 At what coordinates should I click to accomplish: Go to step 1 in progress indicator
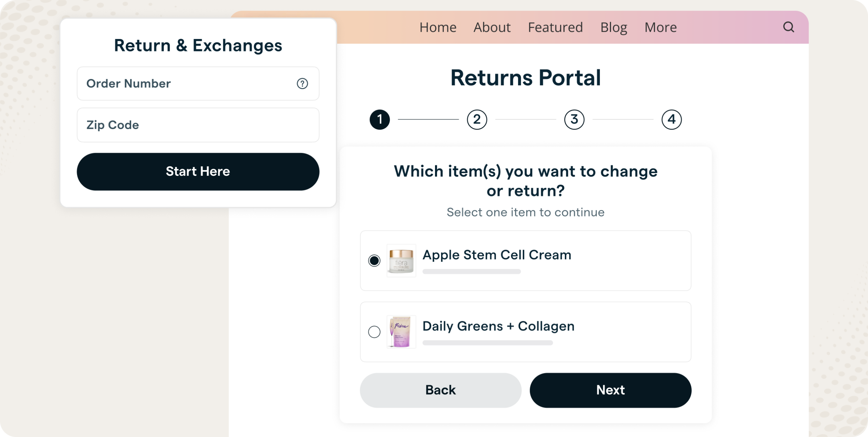click(380, 120)
